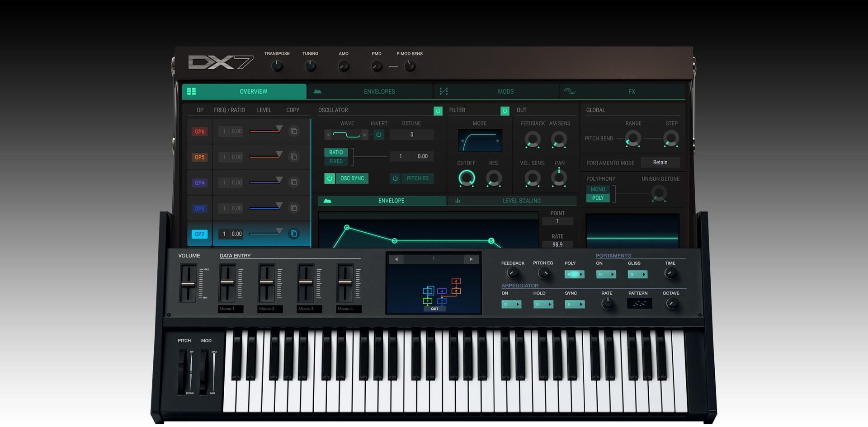Go to previous algorithm on display

[x=396, y=259]
